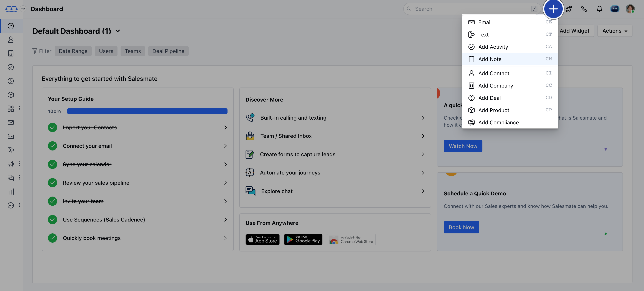The width and height of the screenshot is (644, 291).
Task: Open Products cube icon in sidebar
Action: point(11,95)
